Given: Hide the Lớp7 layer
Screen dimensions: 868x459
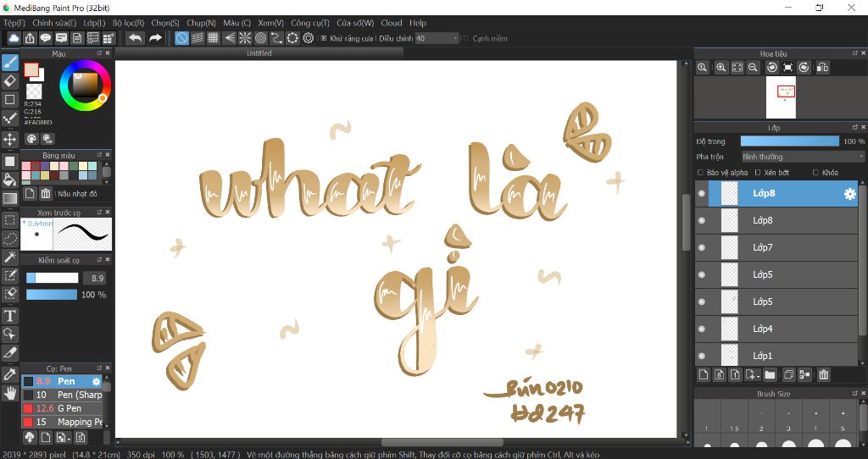Looking at the screenshot, I should 702,248.
